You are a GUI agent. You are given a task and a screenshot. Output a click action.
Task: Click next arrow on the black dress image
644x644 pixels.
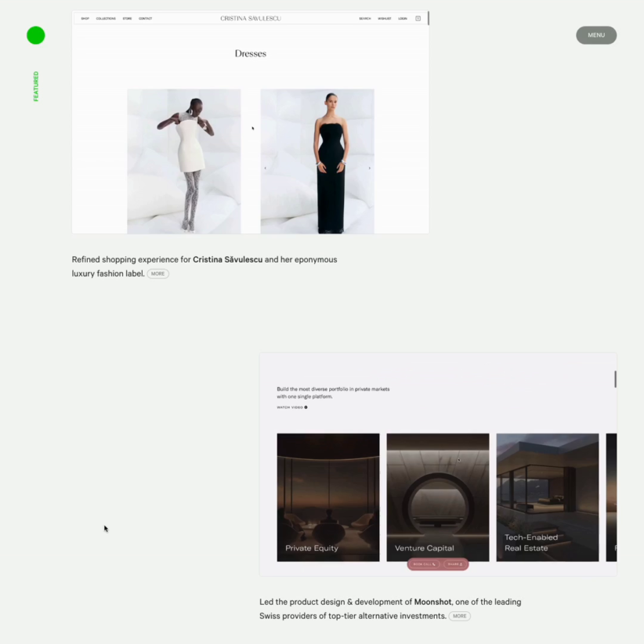click(x=370, y=168)
